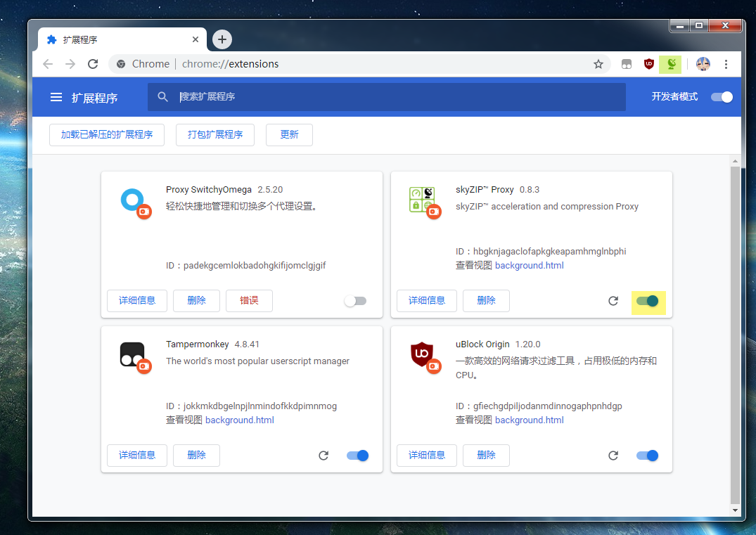Click the Proxy SwitchyOmega title text
Image resolution: width=756 pixels, height=535 pixels.
[209, 190]
